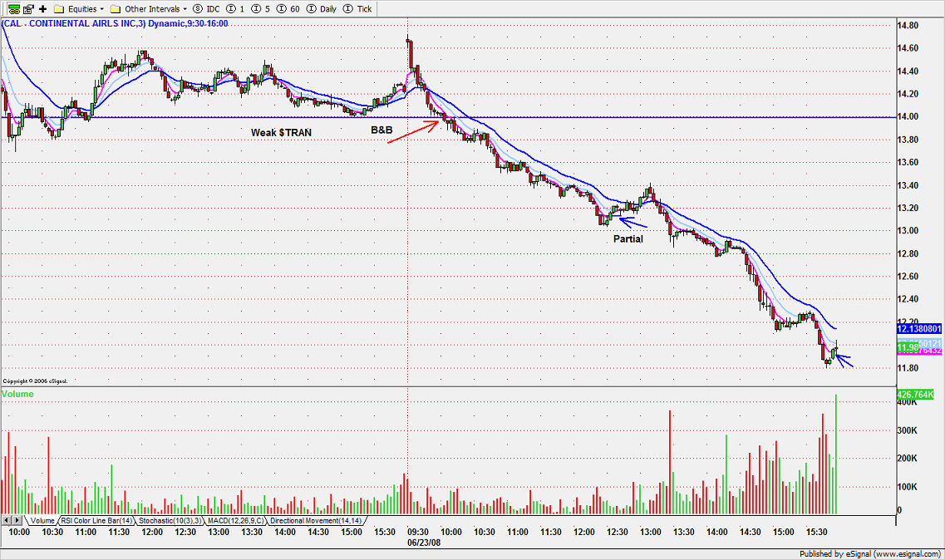Image resolution: width=945 pixels, height=560 pixels.
Task: Click the plus add-symbol icon
Action: pyautogui.click(x=42, y=9)
